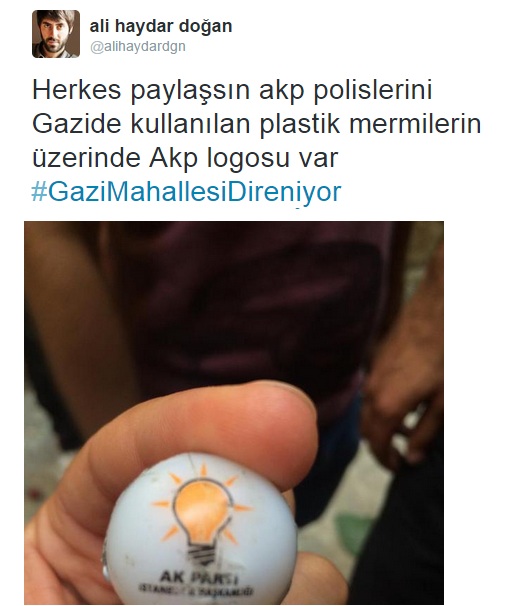This screenshot has height=606, width=528.
Task: Click the line "üzerinde Akp logosu var"
Action: tap(185, 158)
